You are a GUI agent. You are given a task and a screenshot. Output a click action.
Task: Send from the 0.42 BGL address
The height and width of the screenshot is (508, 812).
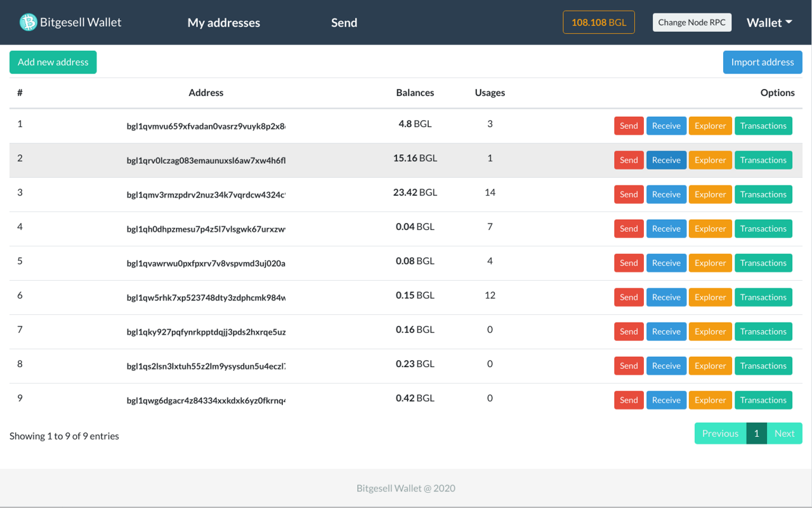(x=629, y=400)
